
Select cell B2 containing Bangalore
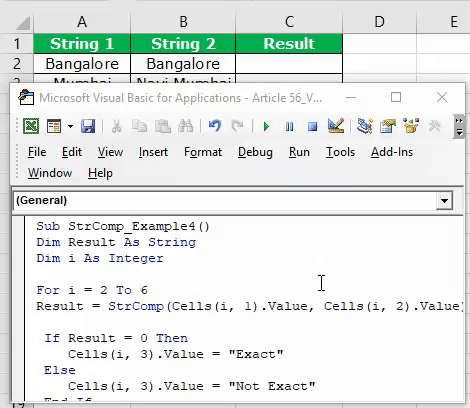tap(183, 64)
